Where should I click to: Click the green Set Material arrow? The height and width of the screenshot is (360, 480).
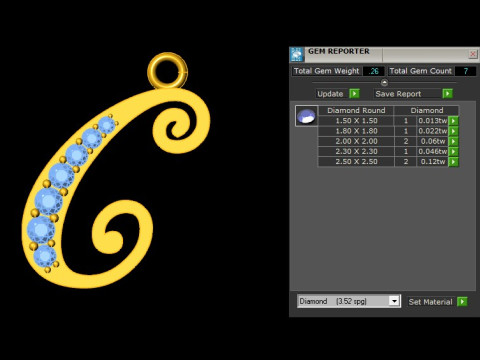(x=462, y=302)
